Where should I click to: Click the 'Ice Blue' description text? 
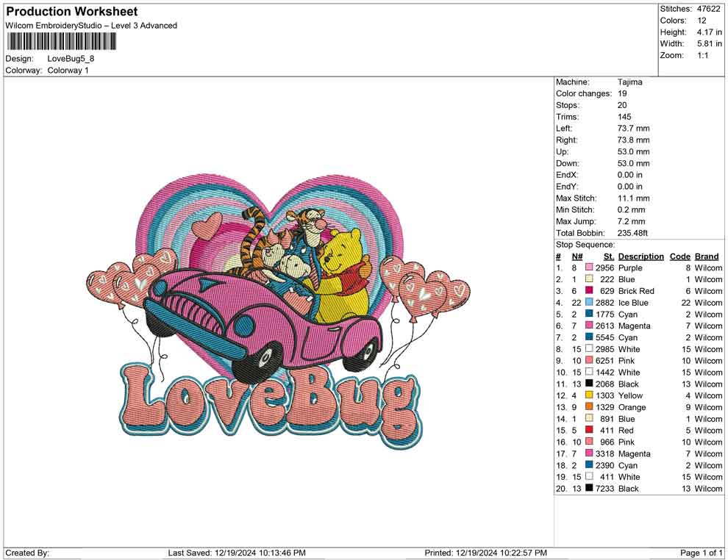point(633,303)
